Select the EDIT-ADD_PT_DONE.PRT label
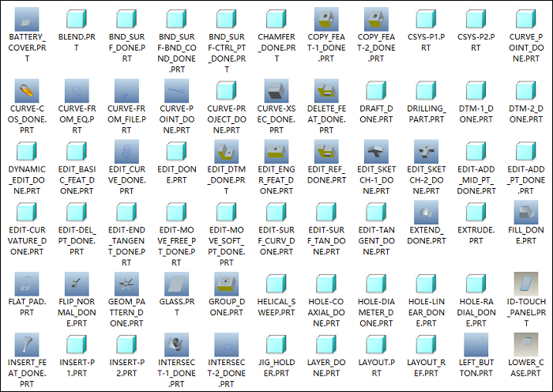This screenshot has width=553, height=392. (526, 180)
